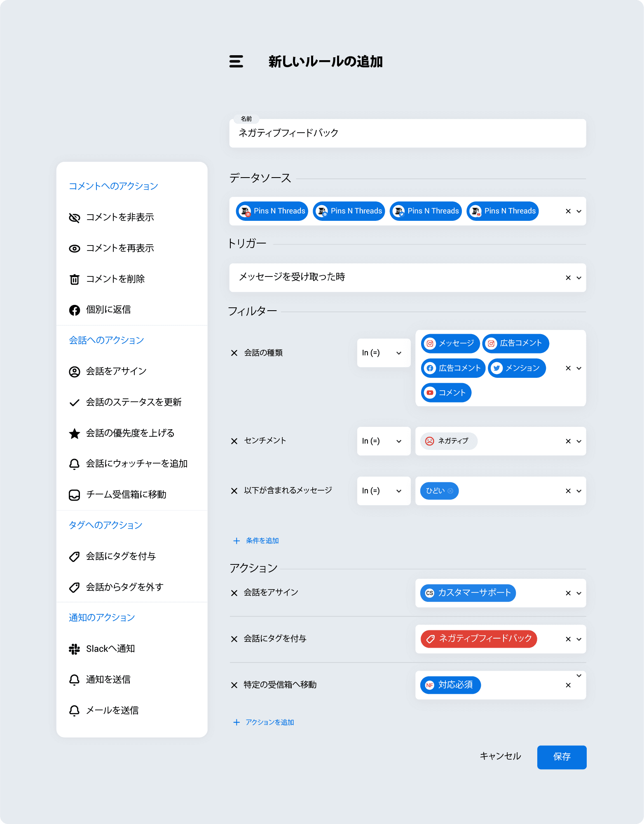644x824 pixels.
Task: Open the hamburger menu icon
Action: click(236, 61)
